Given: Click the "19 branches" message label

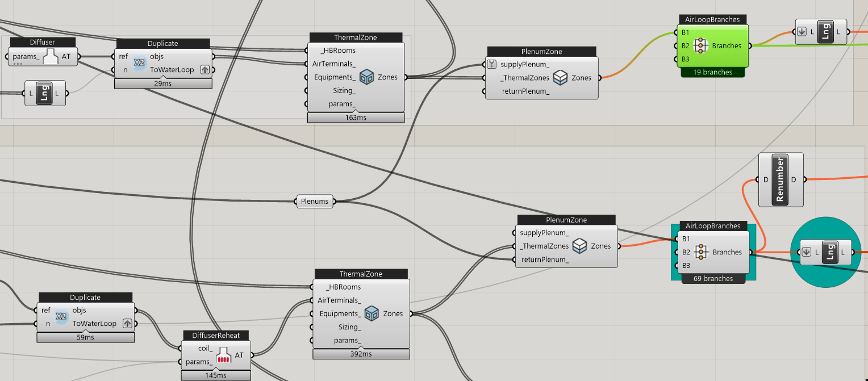Looking at the screenshot, I should click(x=713, y=72).
